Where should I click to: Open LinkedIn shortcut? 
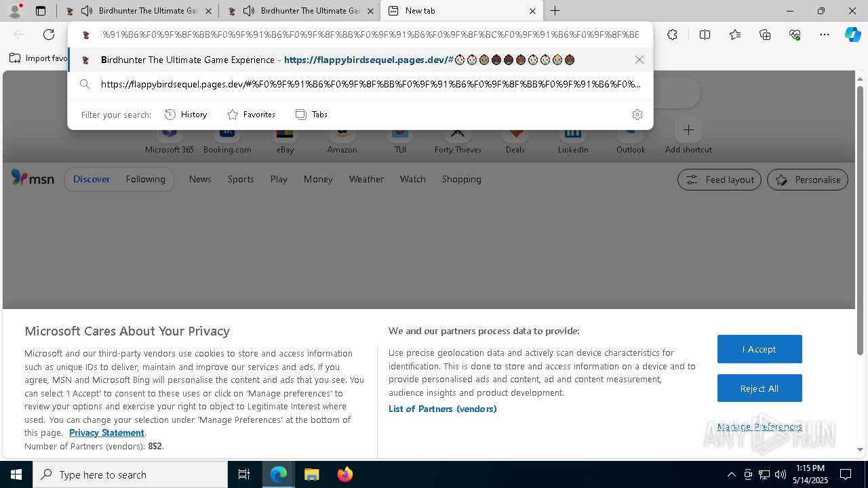pos(573,139)
